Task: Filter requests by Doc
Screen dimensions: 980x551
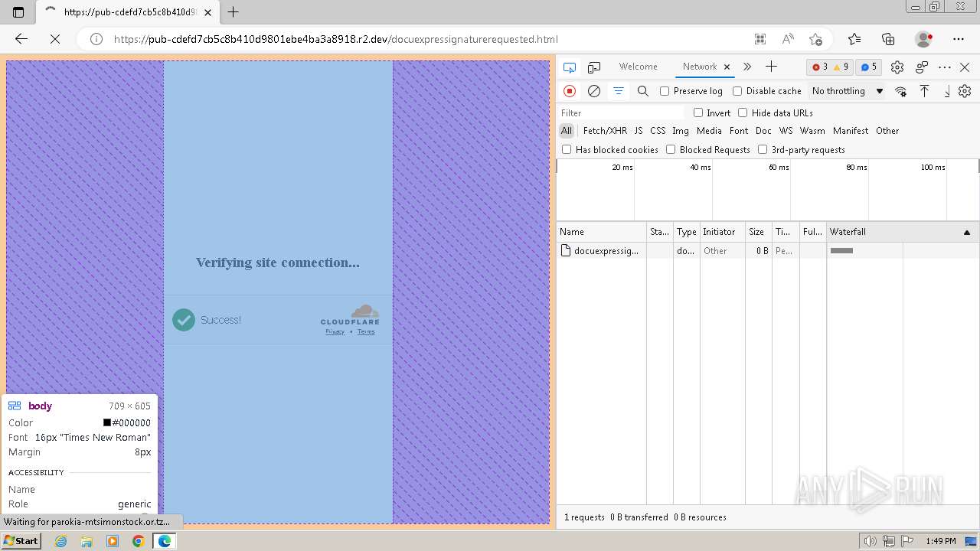Action: [x=763, y=131]
